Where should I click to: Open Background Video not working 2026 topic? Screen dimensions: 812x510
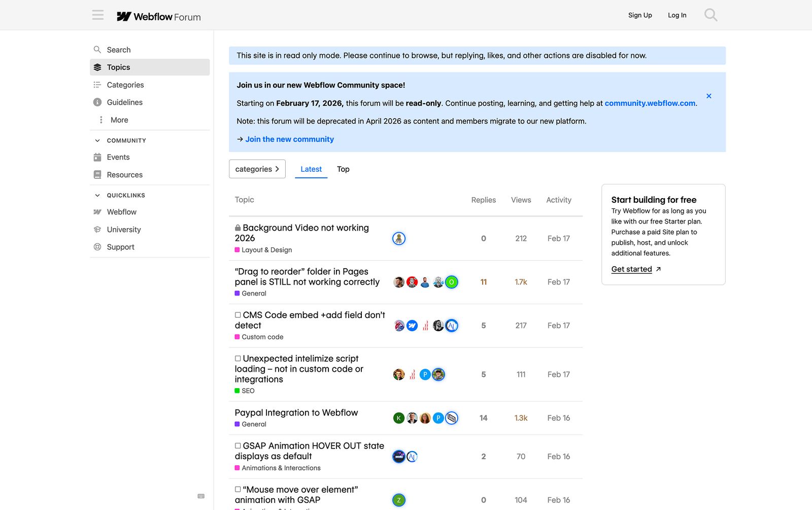(x=302, y=233)
